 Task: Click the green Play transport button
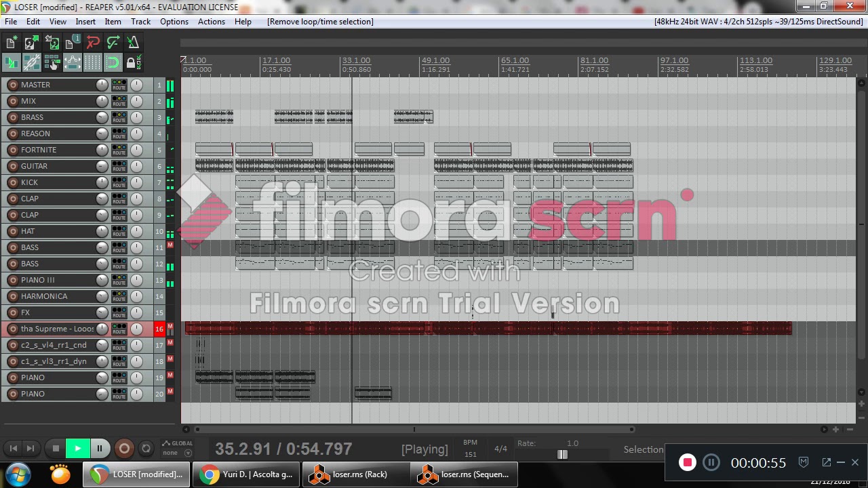click(77, 449)
